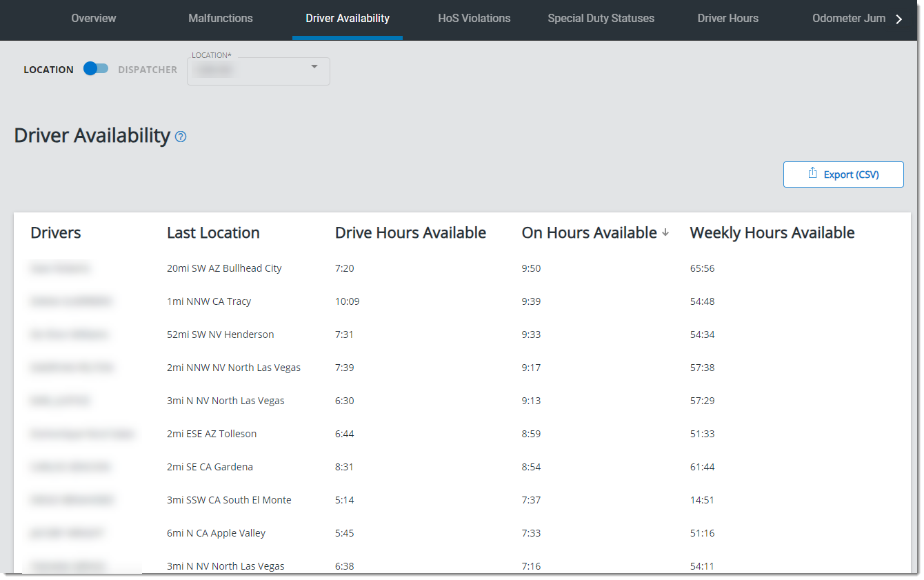The width and height of the screenshot is (924, 580).
Task: Click drive hours value 7:39
Action: [x=345, y=368]
